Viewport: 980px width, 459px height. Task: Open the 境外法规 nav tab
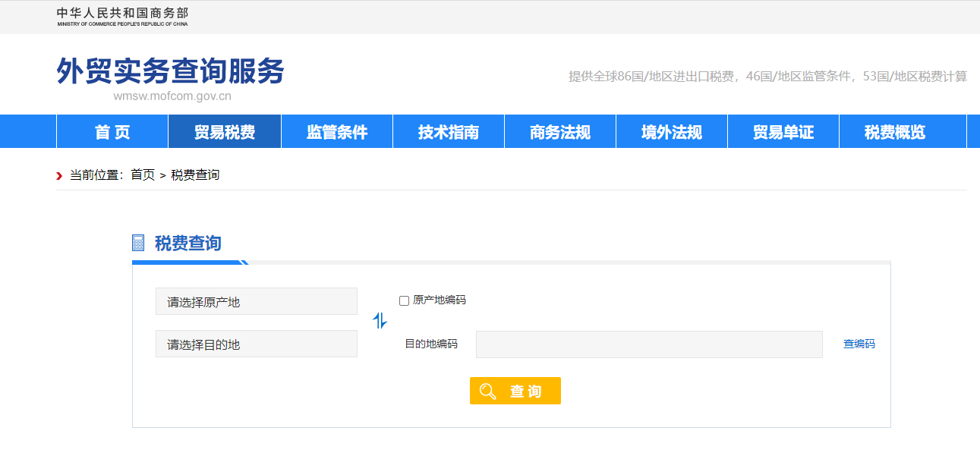pyautogui.click(x=672, y=131)
